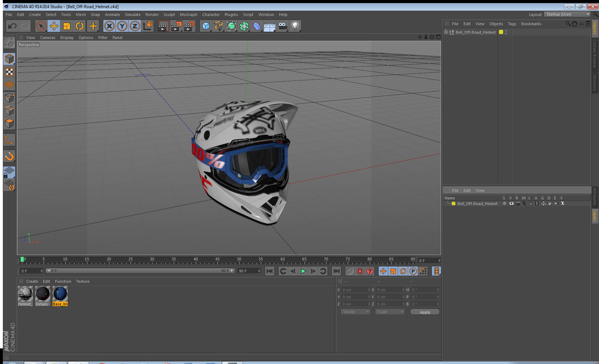
Task: Open the Mesh menu
Action: point(81,15)
